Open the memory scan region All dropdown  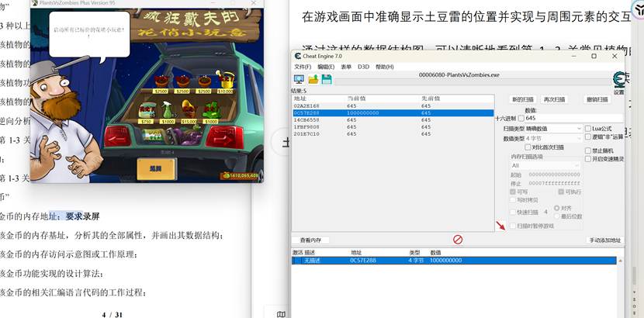click(545, 165)
